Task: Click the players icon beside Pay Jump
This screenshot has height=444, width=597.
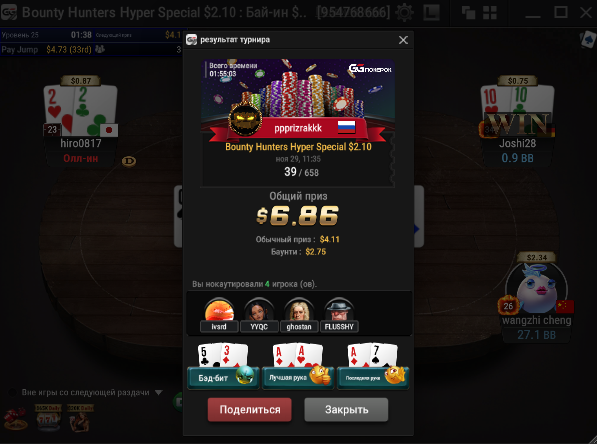Action: 100,49
